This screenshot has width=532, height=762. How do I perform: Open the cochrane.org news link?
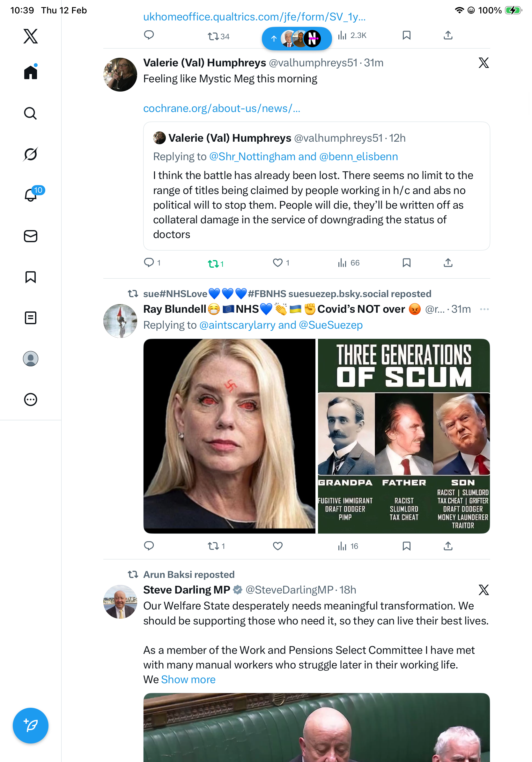pyautogui.click(x=222, y=108)
